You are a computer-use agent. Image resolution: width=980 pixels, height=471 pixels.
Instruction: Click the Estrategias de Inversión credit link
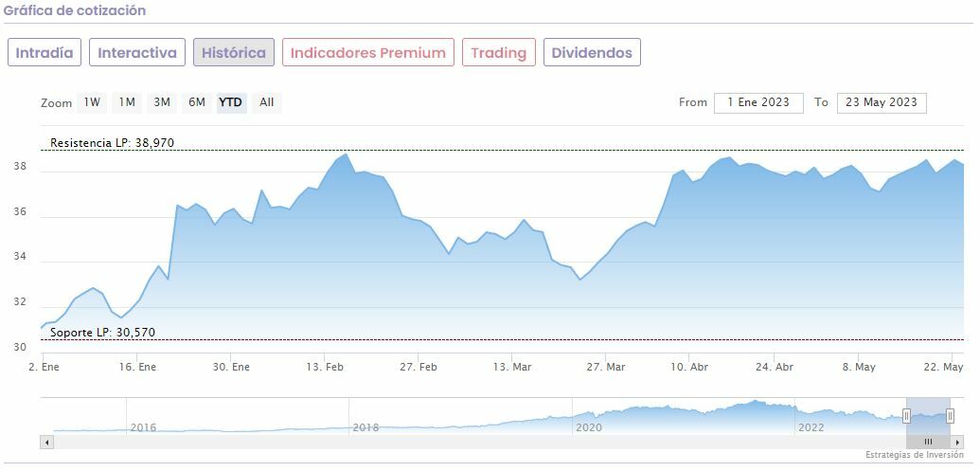tap(914, 455)
